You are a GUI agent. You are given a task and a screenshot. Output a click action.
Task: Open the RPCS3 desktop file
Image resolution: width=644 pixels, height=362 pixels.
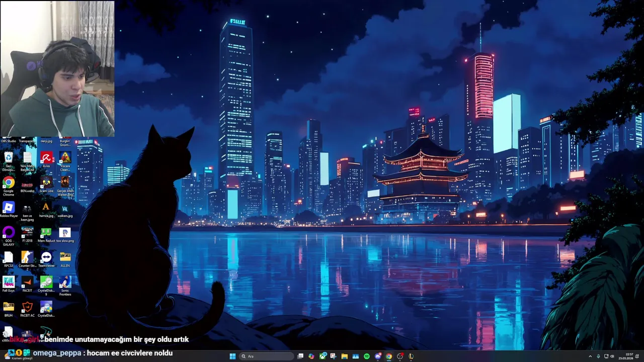(x=9, y=259)
